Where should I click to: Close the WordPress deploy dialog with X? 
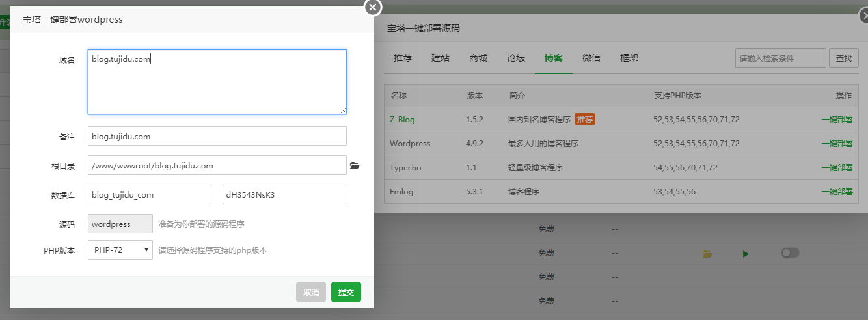(x=372, y=7)
